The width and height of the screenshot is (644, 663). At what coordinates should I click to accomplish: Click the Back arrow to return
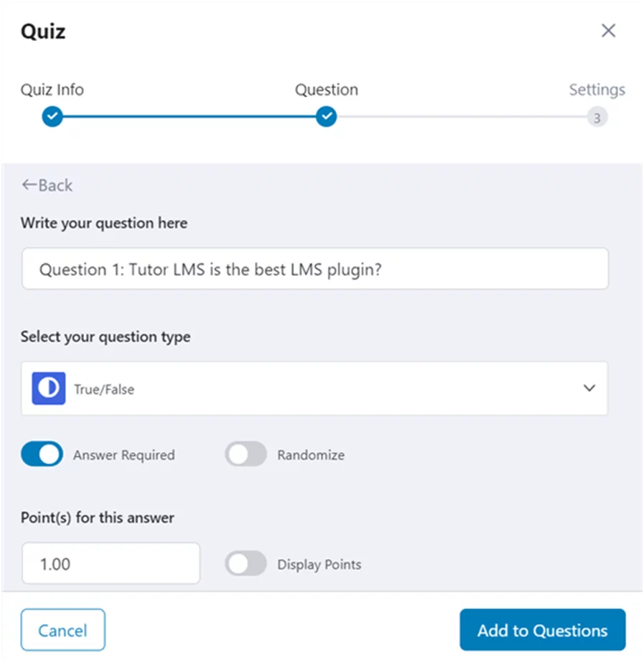point(29,185)
